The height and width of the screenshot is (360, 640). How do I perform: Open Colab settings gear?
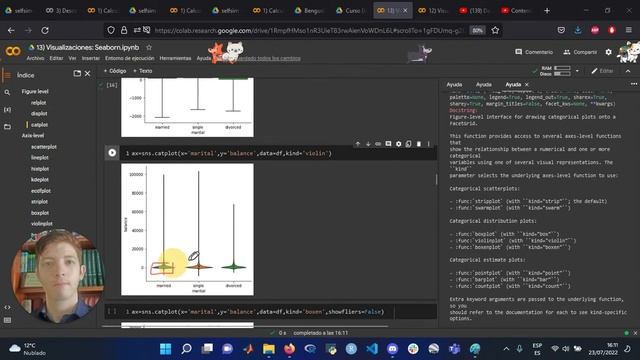pyautogui.click(x=609, y=52)
